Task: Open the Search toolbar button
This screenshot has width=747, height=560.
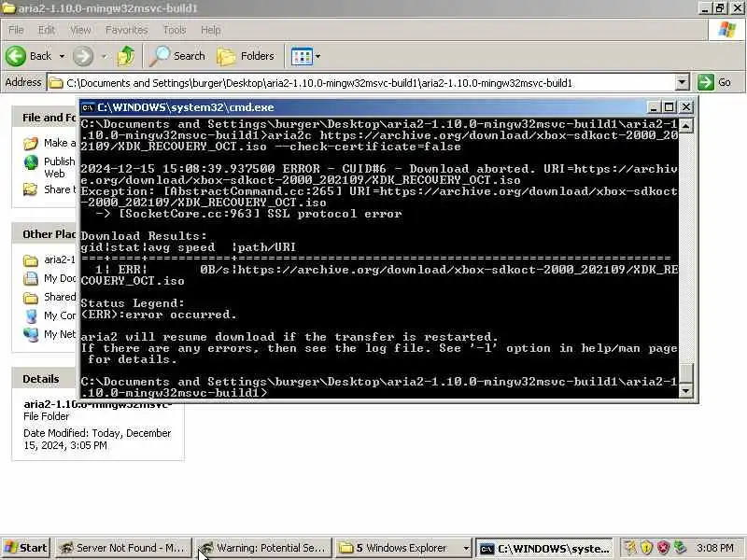Action: point(176,56)
